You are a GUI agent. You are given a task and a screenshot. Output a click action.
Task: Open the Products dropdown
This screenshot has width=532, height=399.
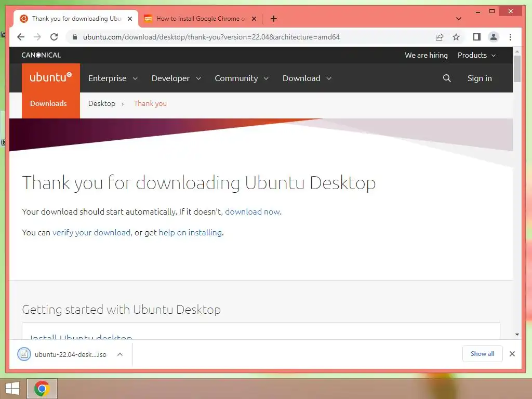coord(476,55)
